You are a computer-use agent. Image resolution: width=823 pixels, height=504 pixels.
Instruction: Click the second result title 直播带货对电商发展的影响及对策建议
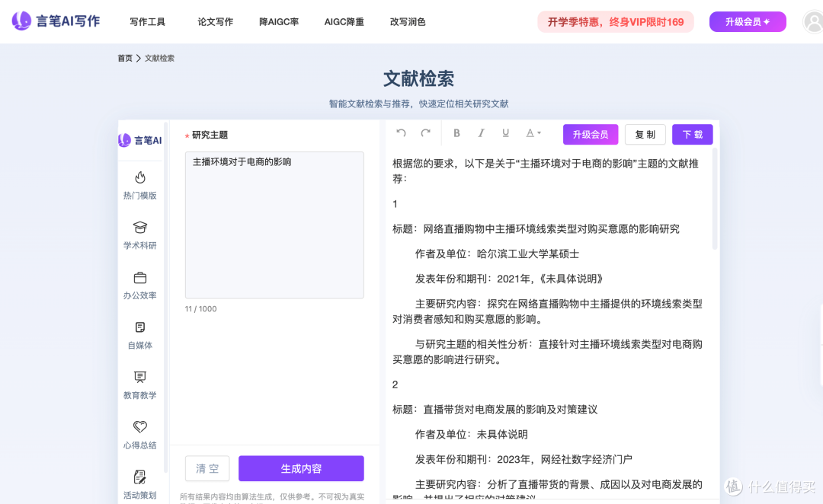495,410
